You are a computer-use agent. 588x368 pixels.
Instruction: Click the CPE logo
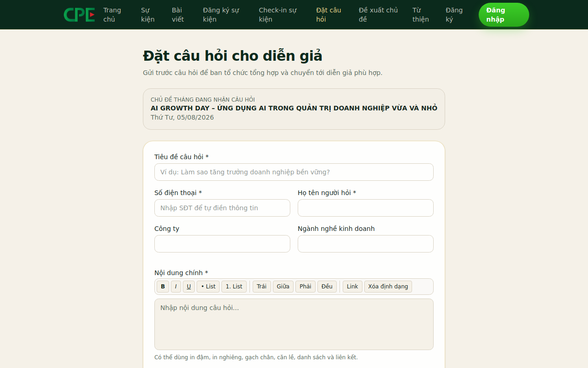(x=79, y=15)
